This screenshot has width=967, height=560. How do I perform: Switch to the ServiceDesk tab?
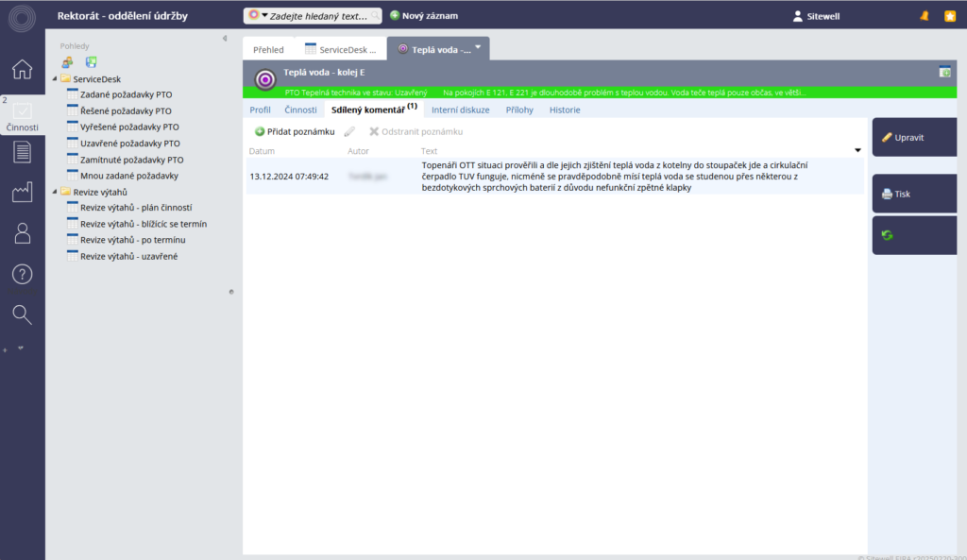pyautogui.click(x=340, y=49)
